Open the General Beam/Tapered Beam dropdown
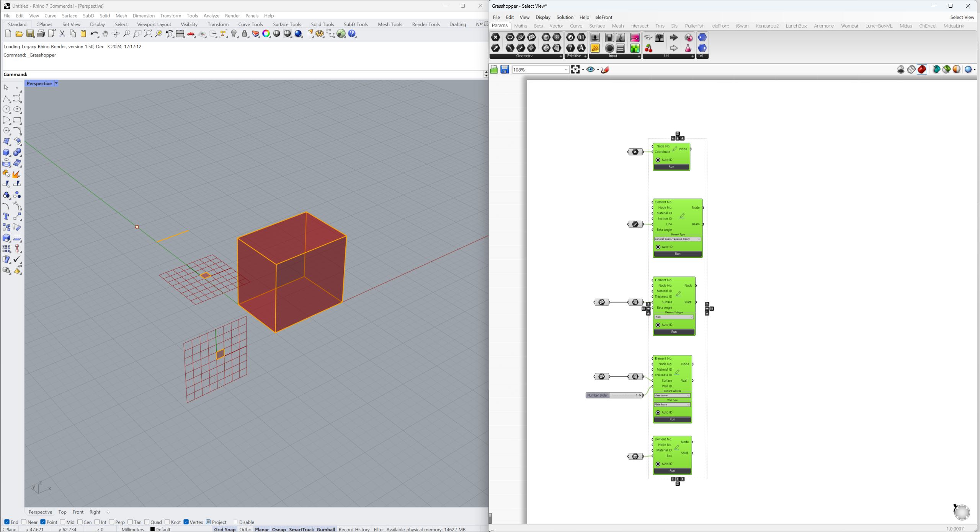This screenshot has height=532, width=980. (678, 239)
